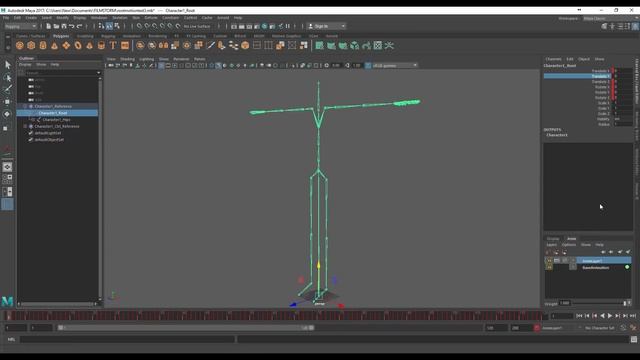This screenshot has width=640, height=360.
Task: Expand the Character1_Reference node
Action: [25, 106]
